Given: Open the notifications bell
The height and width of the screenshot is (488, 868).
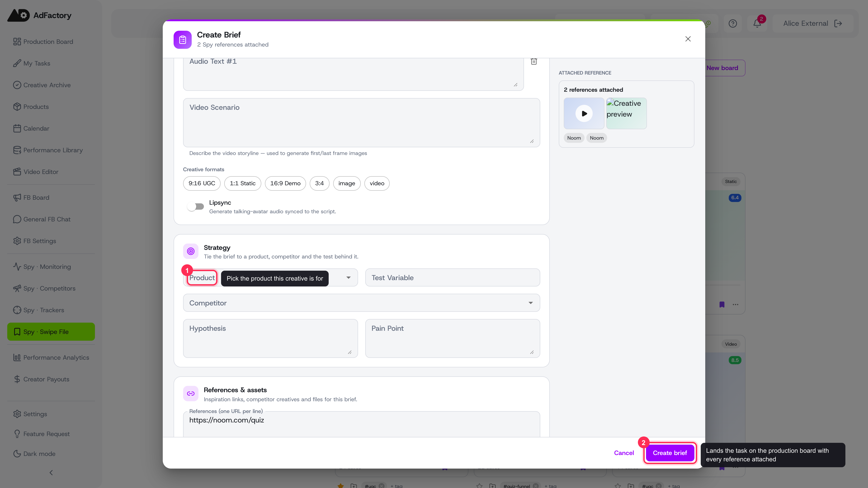Looking at the screenshot, I should 757,23.
